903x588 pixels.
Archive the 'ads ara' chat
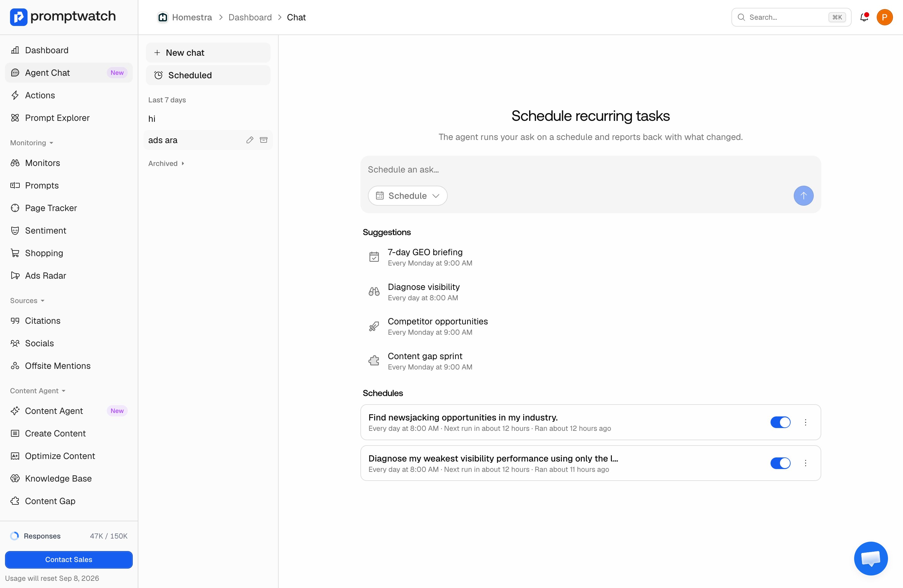264,140
